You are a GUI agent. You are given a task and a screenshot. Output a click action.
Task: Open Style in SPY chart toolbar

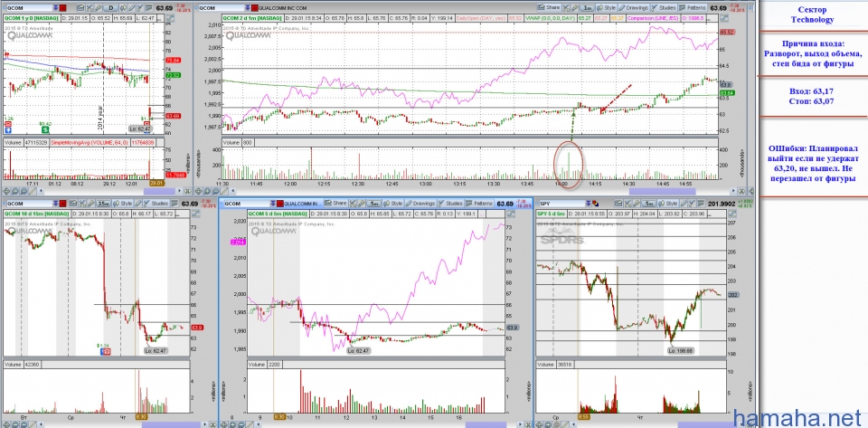click(x=668, y=204)
